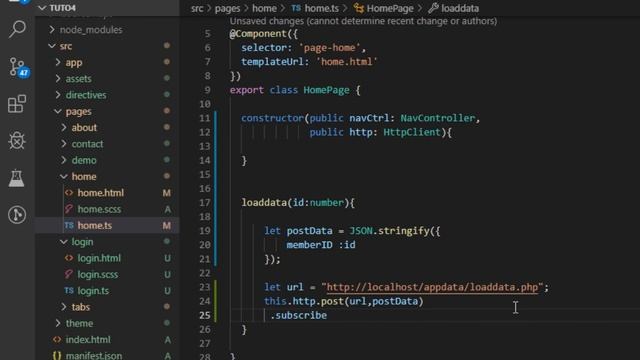This screenshot has height=360, width=640.
Task: Click the U status badge on login.ts
Action: click(x=167, y=291)
